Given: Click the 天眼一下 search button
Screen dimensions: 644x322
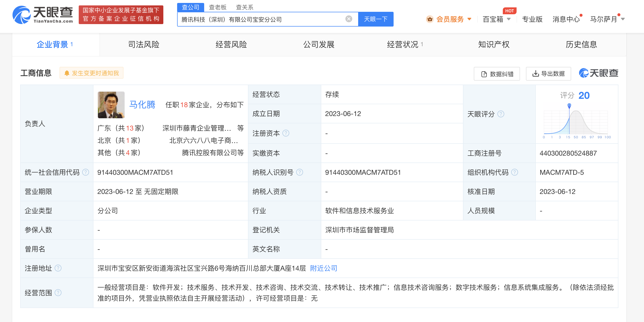Looking at the screenshot, I should (375, 19).
